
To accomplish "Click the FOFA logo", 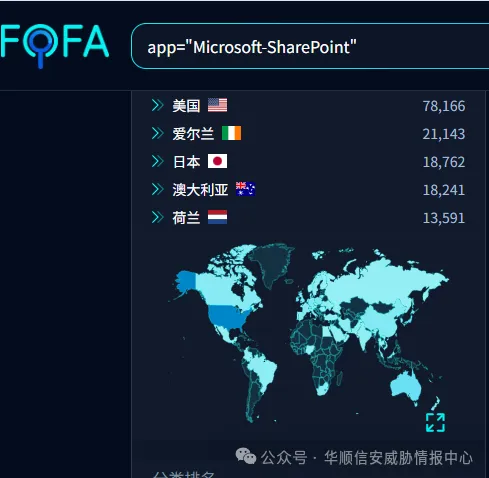I will click(x=54, y=45).
